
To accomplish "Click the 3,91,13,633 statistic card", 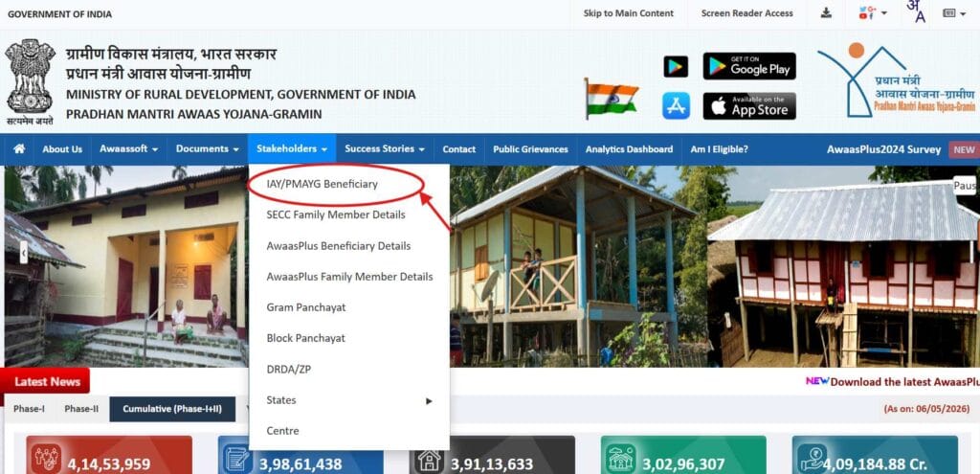I will pos(492,455).
